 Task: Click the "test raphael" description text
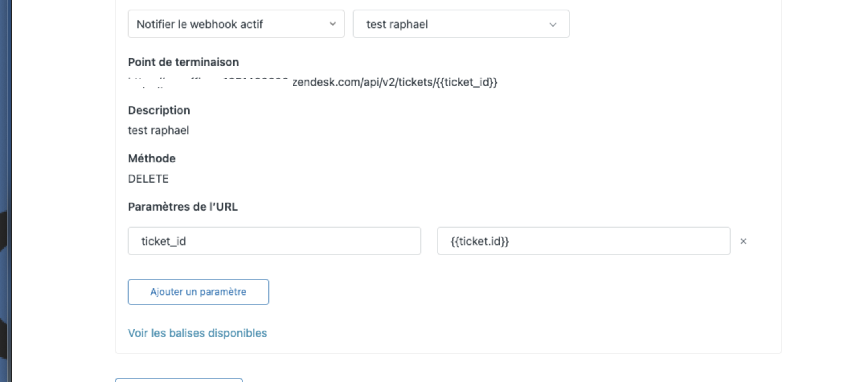pos(158,130)
